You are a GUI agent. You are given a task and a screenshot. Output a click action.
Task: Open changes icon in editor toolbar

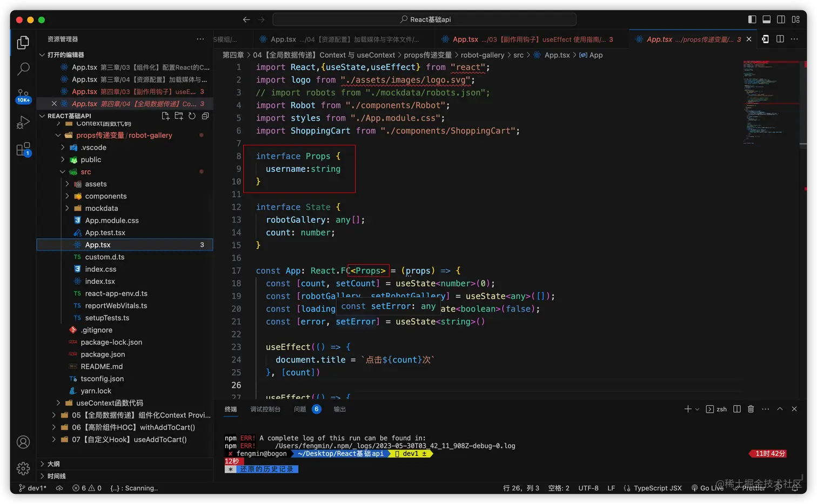pyautogui.click(x=765, y=39)
